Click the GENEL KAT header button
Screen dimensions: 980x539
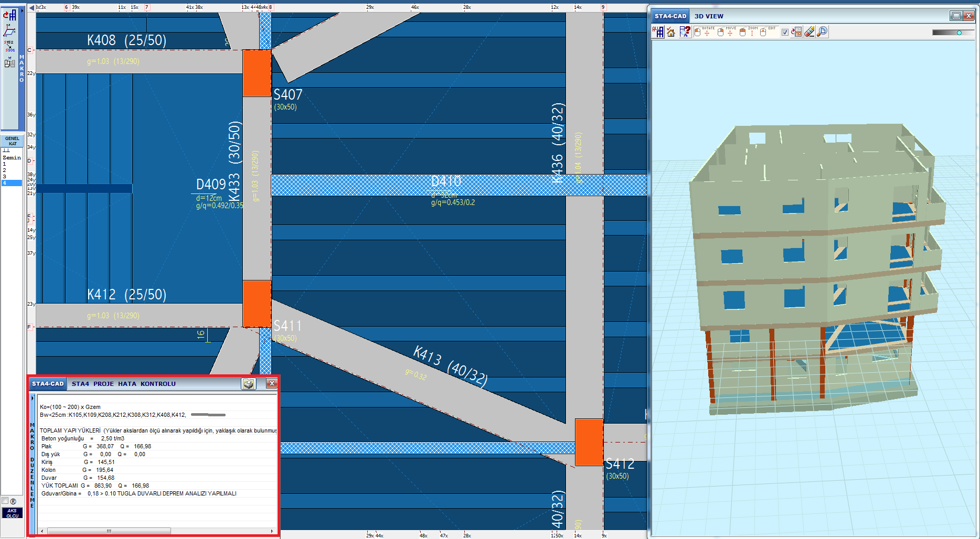point(12,141)
